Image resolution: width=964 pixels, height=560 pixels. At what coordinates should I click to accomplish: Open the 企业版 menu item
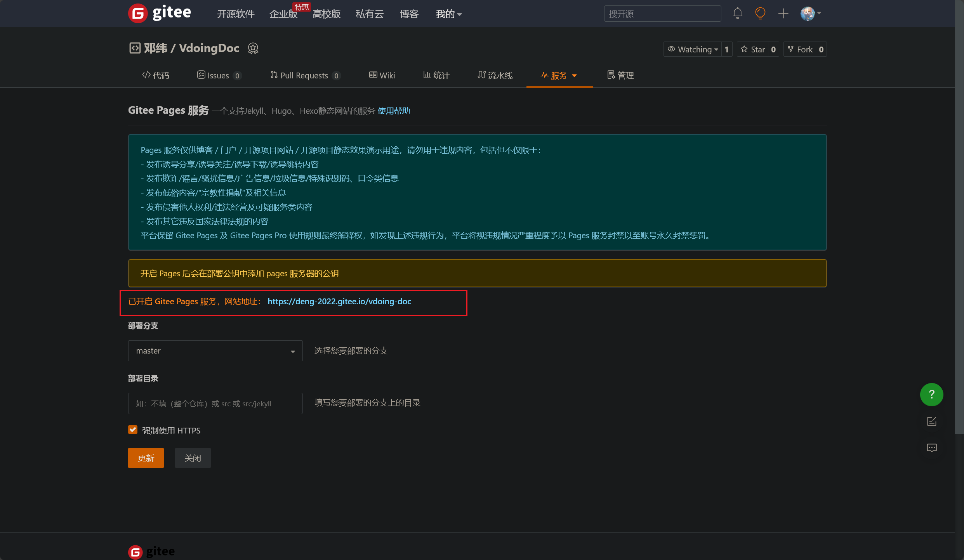pyautogui.click(x=283, y=14)
